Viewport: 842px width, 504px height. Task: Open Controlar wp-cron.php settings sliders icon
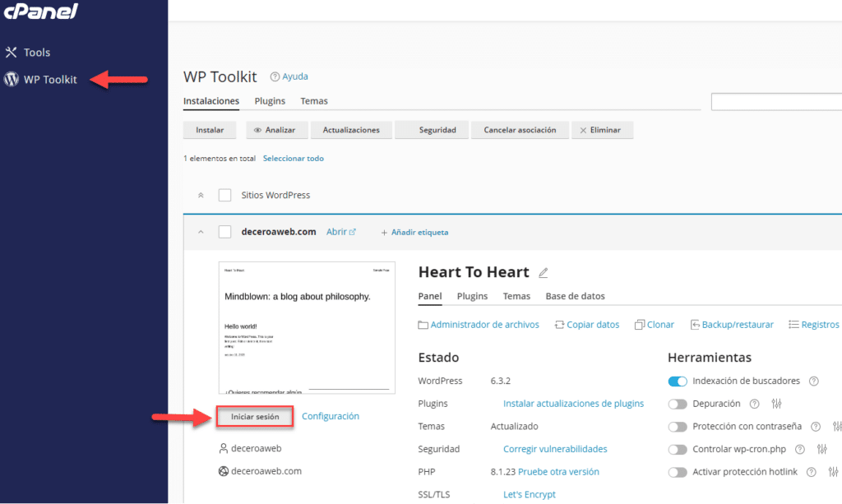pos(822,449)
